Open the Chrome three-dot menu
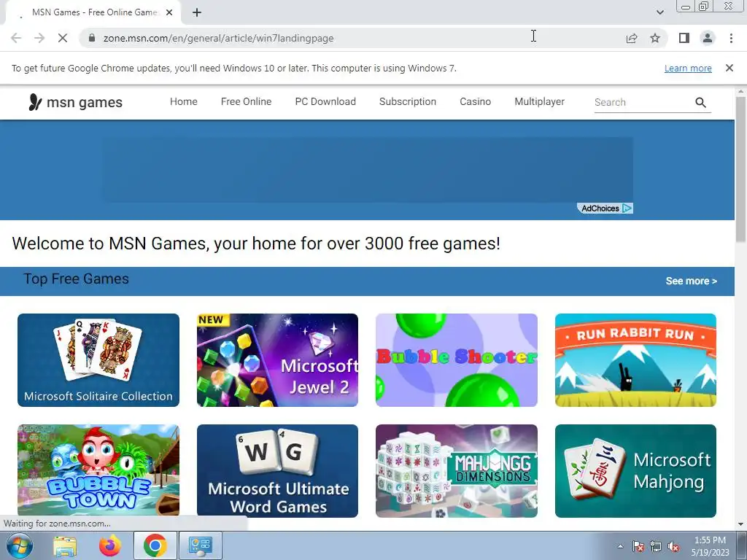 coord(731,38)
